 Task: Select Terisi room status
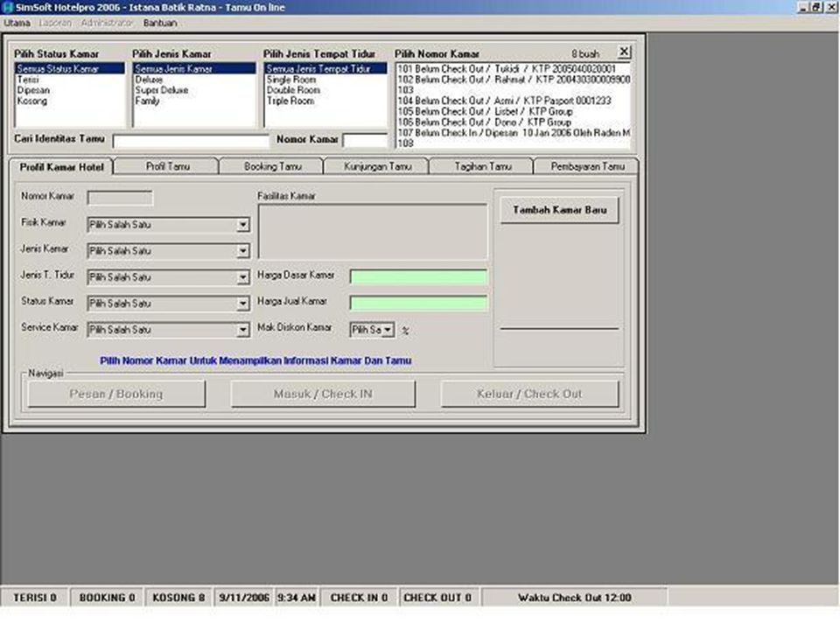(70, 80)
